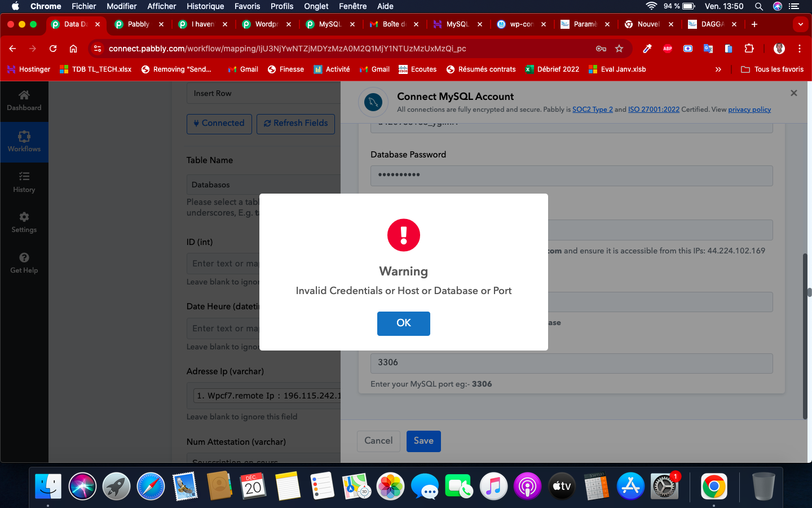This screenshot has height=508, width=812.
Task: Click the Database Password field
Action: coord(571,176)
